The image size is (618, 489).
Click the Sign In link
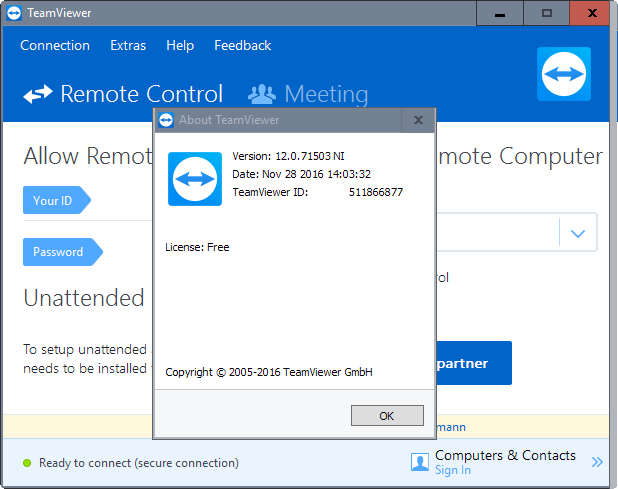452,470
